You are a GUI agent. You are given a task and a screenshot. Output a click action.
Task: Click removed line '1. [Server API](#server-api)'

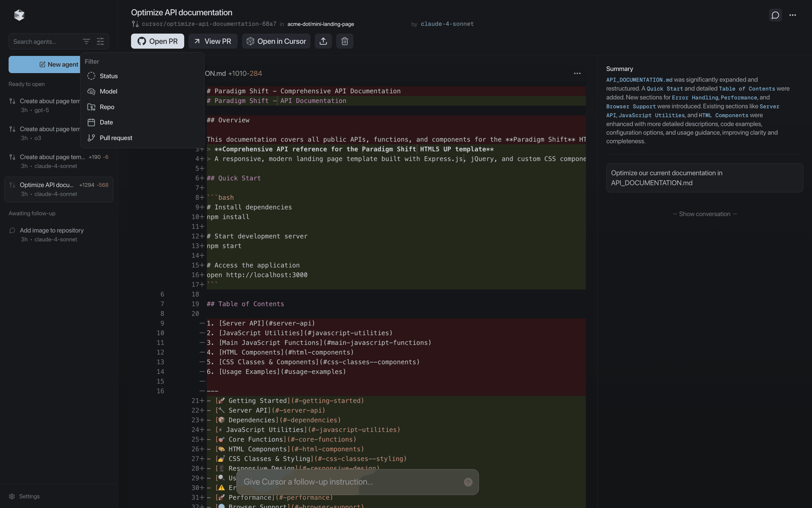(x=261, y=323)
